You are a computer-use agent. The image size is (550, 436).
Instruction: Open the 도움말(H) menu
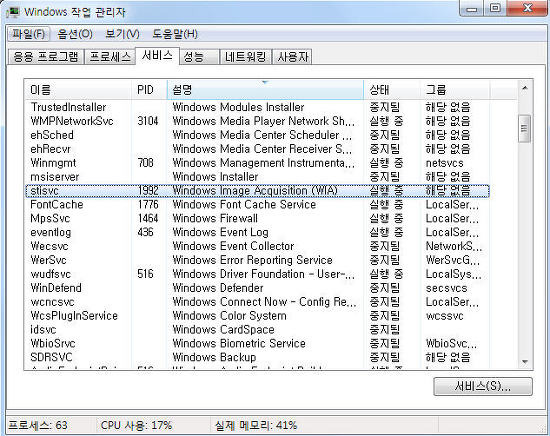click(x=175, y=34)
